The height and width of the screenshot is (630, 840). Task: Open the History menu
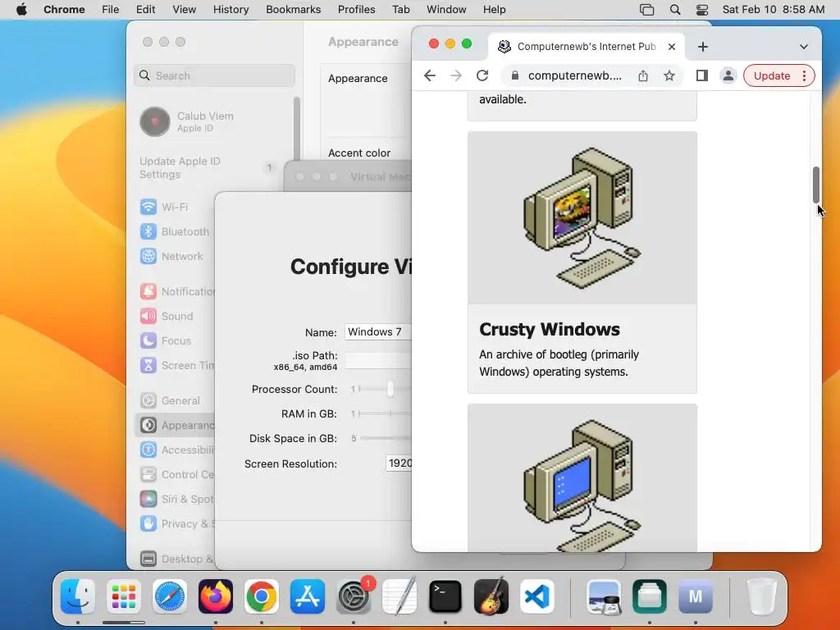231,9
